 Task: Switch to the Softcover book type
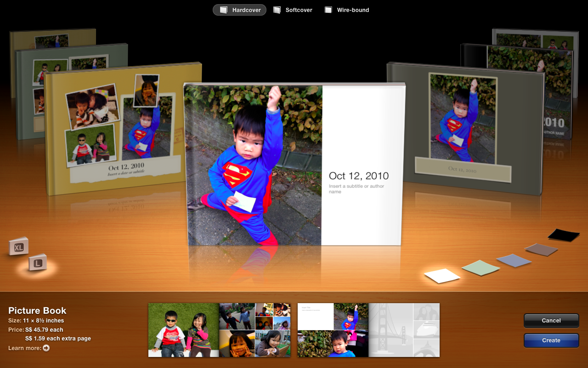pyautogui.click(x=293, y=10)
